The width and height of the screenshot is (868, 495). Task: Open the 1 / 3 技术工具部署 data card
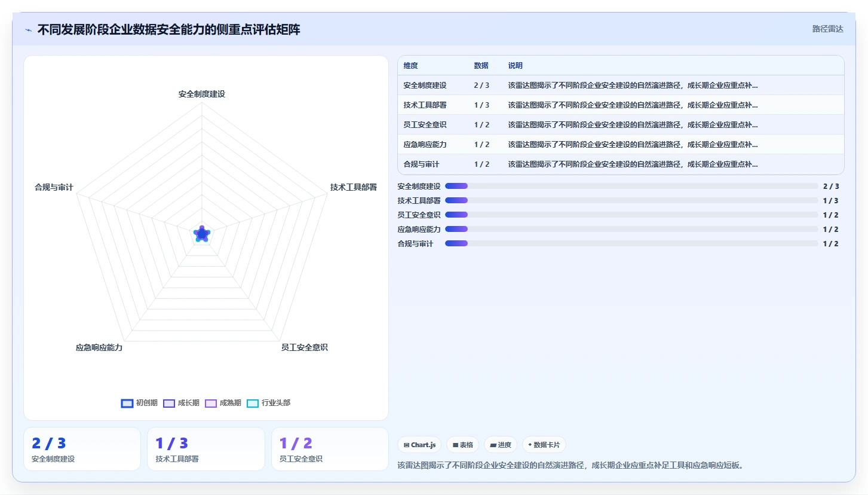click(206, 449)
